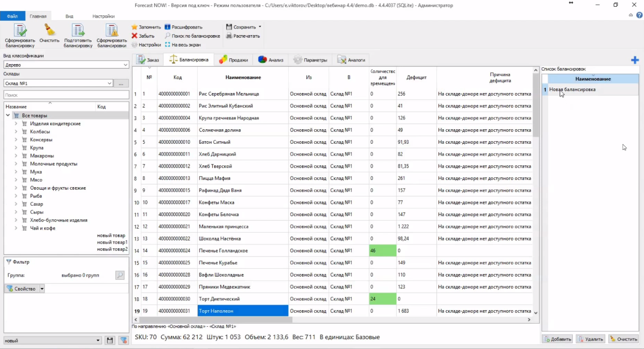
Task: Open Поиск по балансировке search tool
Action: tap(192, 36)
